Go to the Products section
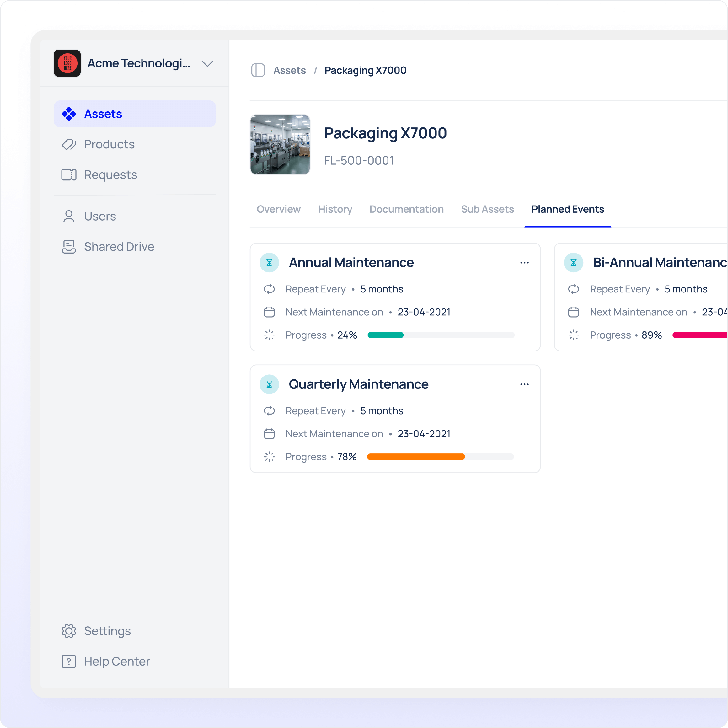The image size is (728, 728). (109, 144)
